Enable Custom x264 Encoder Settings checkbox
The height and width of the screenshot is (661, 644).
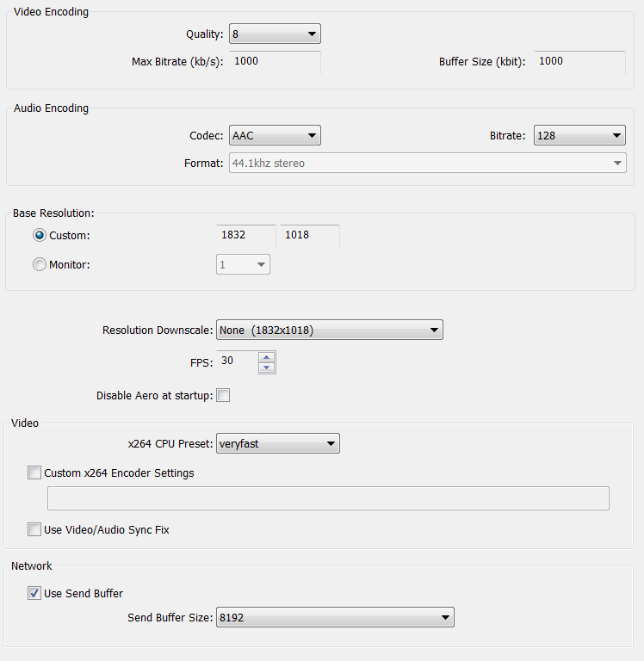pos(34,473)
